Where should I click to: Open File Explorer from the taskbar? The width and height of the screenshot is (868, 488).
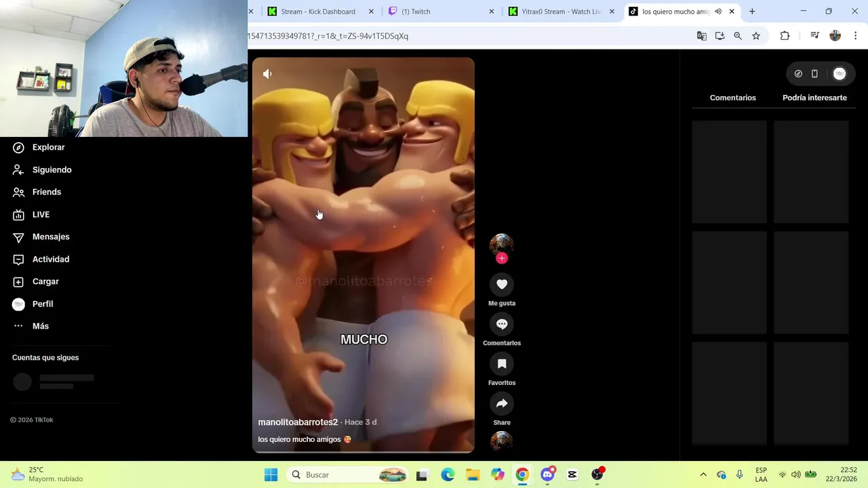click(473, 475)
